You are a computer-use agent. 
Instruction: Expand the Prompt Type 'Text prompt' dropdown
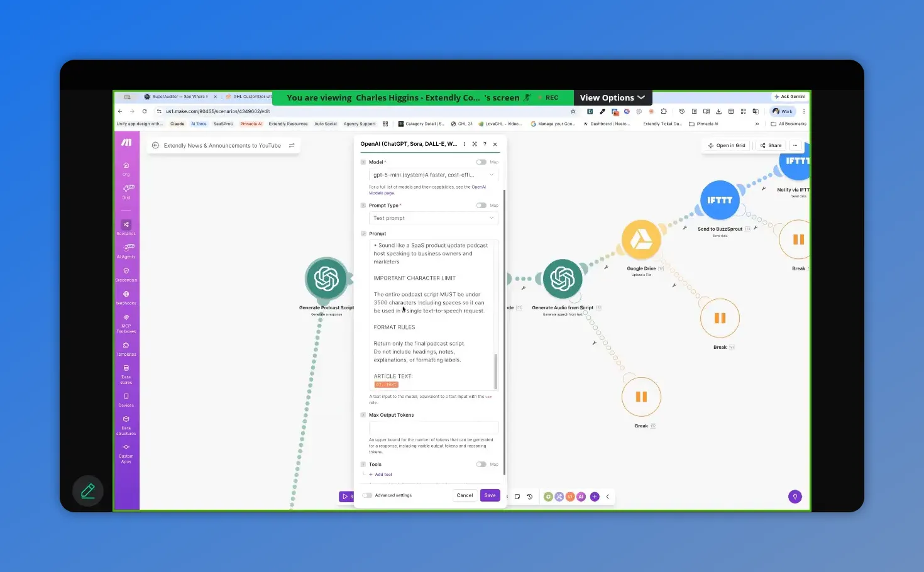[433, 218]
